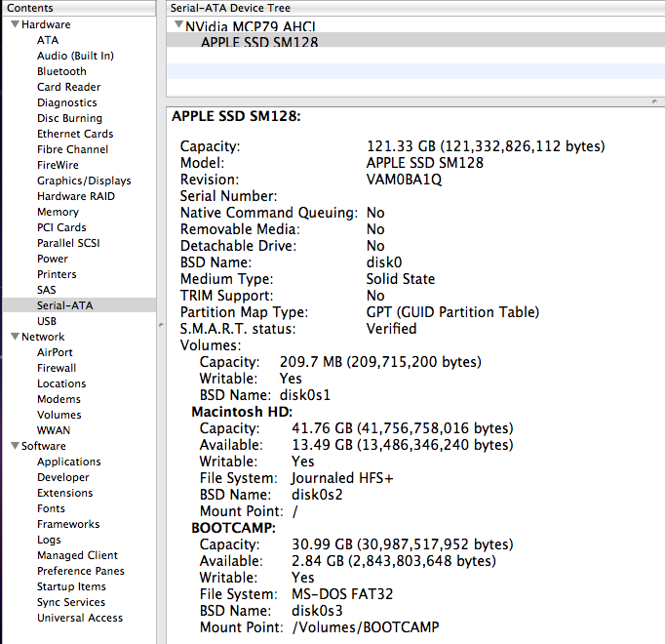Open USB device information
This screenshot has width=665, height=644.
point(47,321)
